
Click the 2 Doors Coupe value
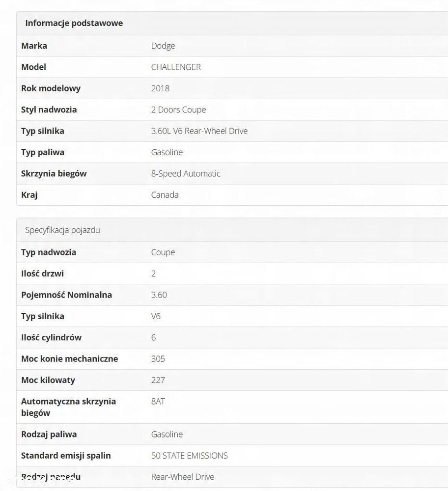(x=179, y=109)
